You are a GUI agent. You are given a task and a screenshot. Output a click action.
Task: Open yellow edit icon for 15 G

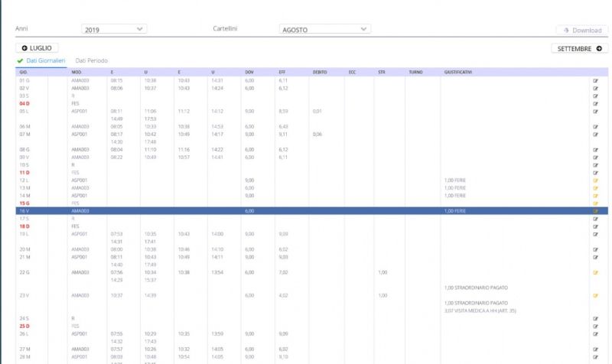(x=595, y=203)
